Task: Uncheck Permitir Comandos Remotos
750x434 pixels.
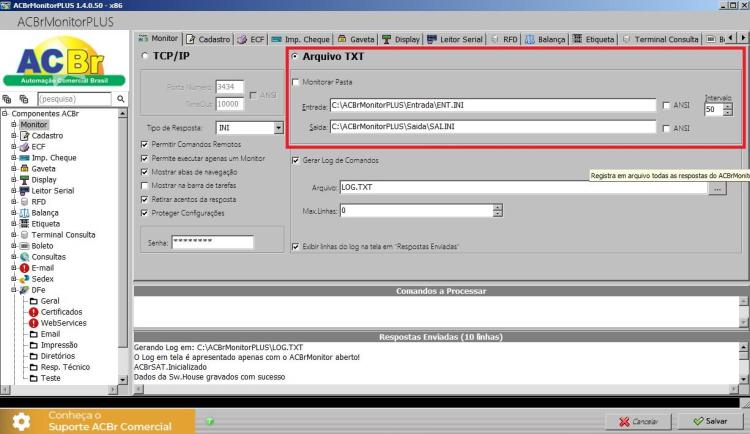Action: tap(144, 145)
